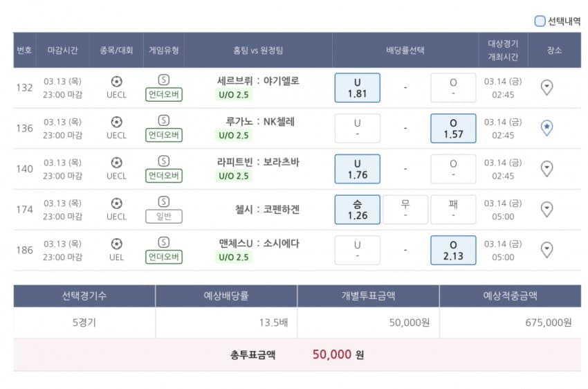Viewport: 588px width, 389px height.
Task: Click soccer ball icon in row 132
Action: [x=117, y=82]
